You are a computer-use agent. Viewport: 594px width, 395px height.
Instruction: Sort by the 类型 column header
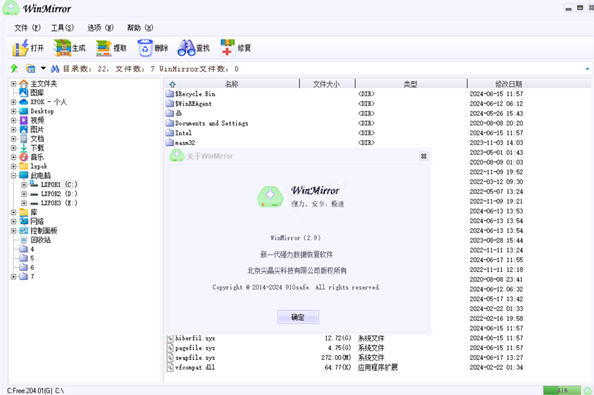(410, 84)
